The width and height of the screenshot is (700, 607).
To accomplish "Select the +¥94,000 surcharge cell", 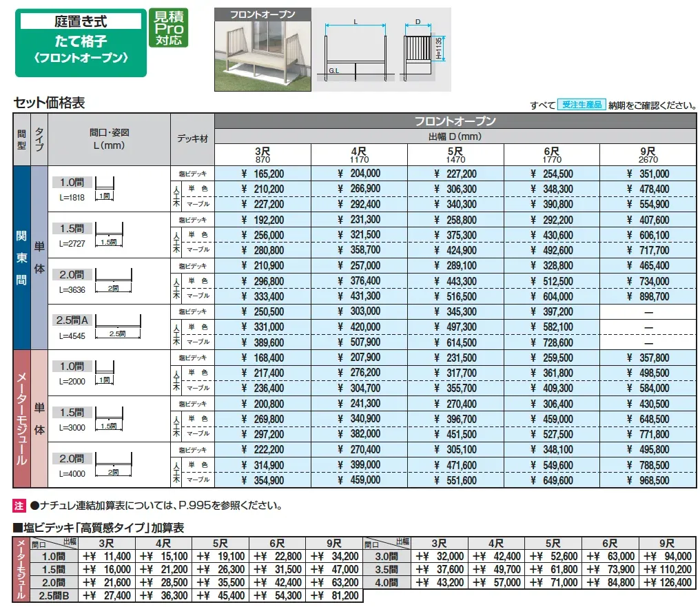I will point(668,557).
